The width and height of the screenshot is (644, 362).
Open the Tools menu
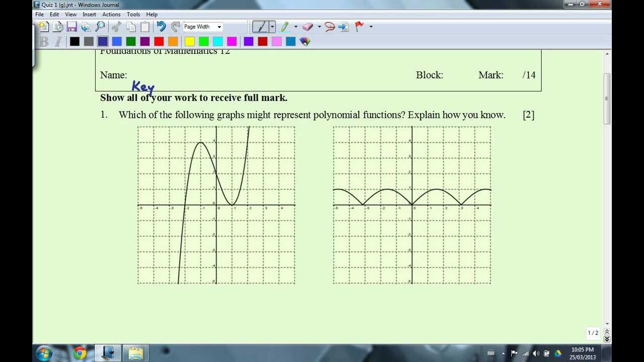(133, 15)
